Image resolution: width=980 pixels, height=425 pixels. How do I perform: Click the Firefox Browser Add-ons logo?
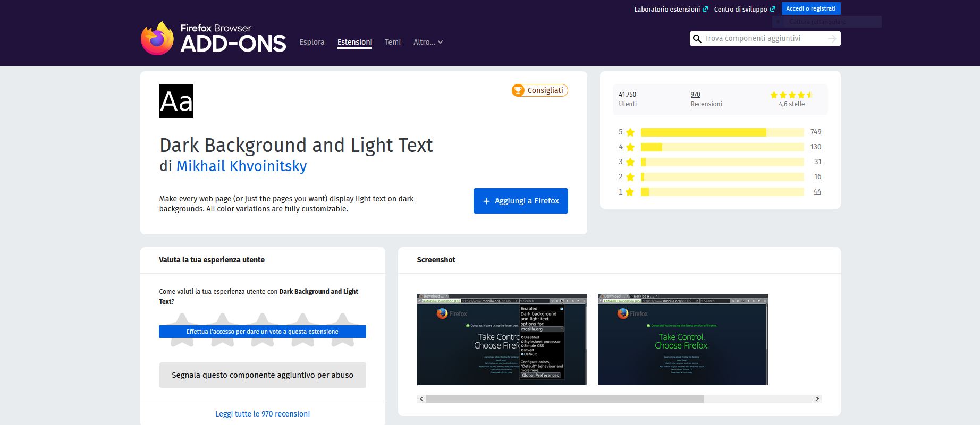tap(214, 38)
